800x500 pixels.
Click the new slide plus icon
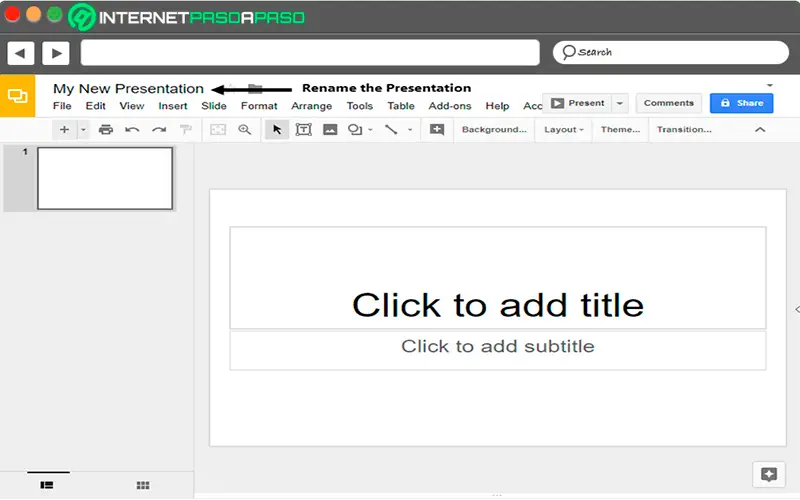pos(64,130)
